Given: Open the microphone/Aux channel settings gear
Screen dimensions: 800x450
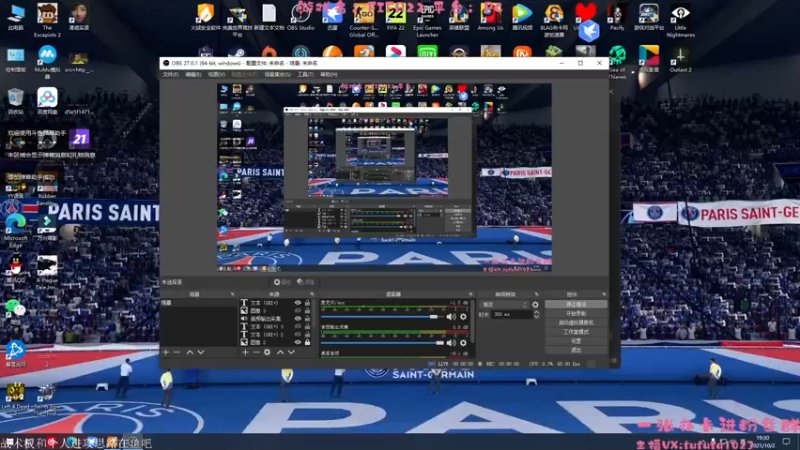Looking at the screenshot, I should tap(463, 317).
